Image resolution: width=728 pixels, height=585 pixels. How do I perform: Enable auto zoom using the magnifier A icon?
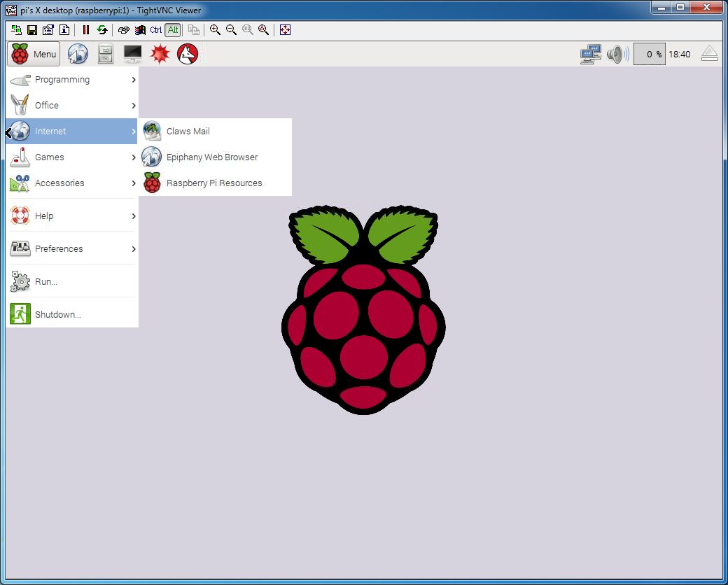coord(264,30)
